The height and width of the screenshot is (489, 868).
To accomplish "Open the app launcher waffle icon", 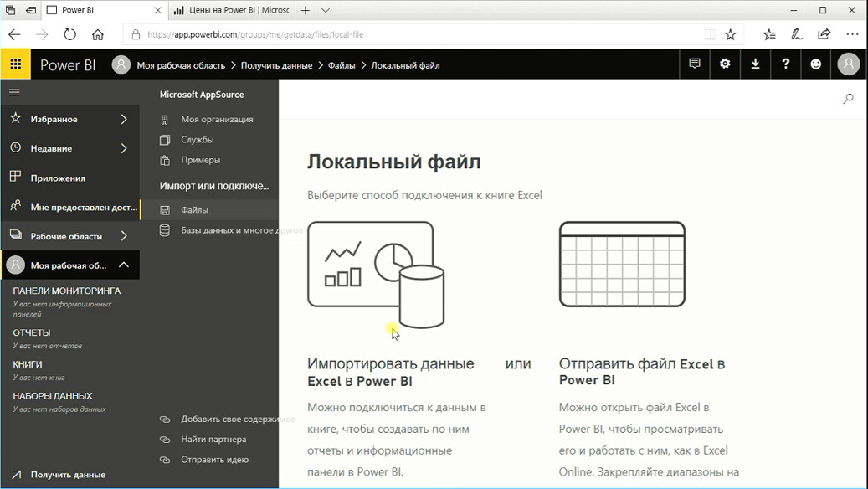I will click(16, 64).
